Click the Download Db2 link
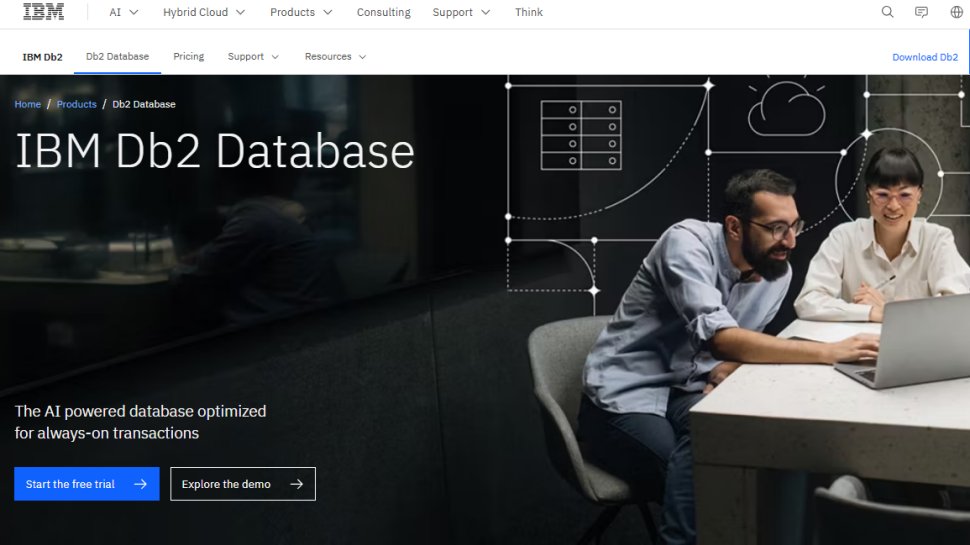970x545 pixels. (925, 57)
